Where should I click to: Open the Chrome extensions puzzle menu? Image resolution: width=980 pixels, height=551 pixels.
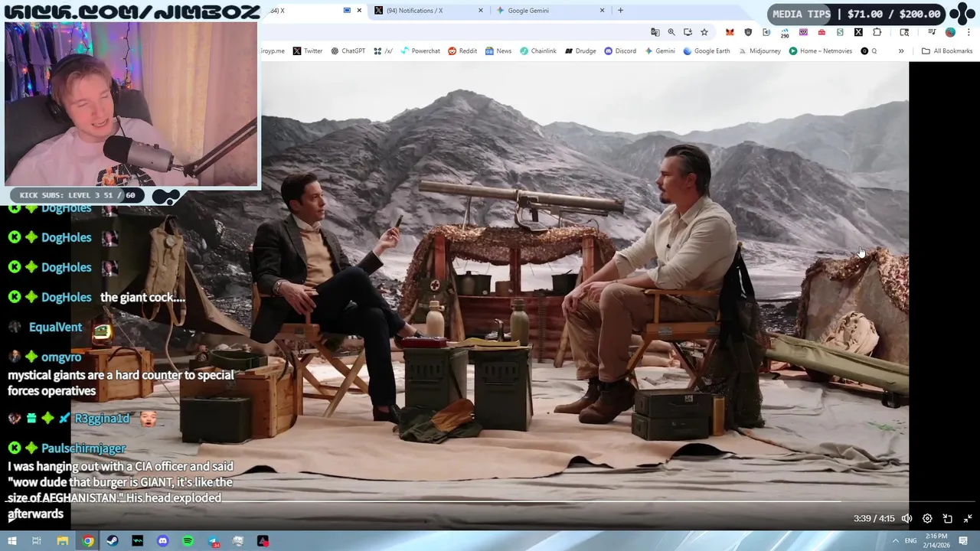(877, 32)
